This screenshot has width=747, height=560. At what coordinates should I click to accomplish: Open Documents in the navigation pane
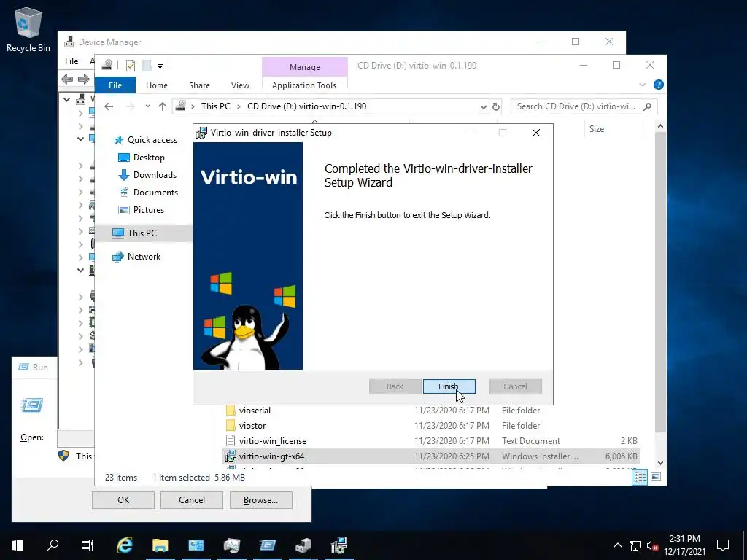[x=155, y=192]
